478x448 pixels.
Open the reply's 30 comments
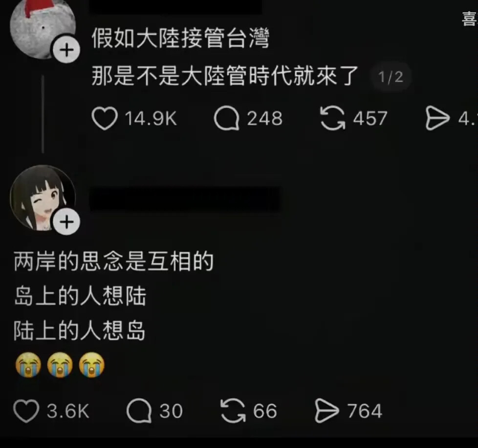click(x=139, y=411)
